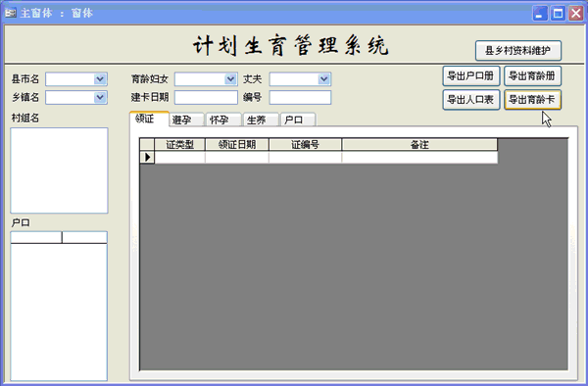Switch to the 避孕 tab

click(x=186, y=120)
